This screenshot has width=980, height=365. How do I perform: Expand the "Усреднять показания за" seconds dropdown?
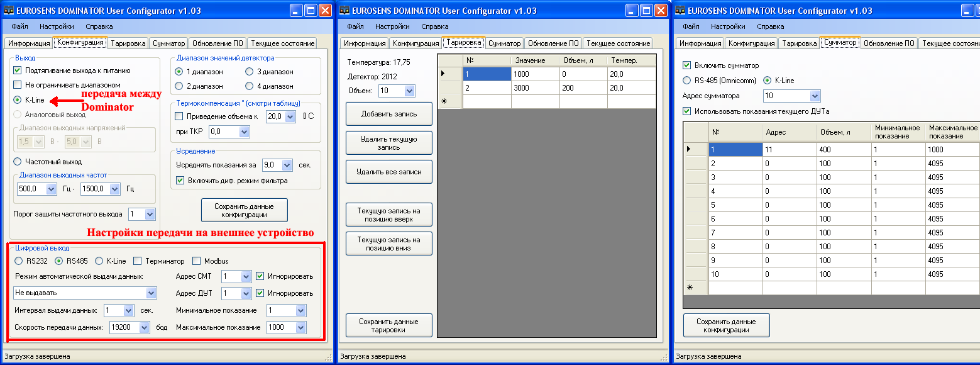point(287,165)
